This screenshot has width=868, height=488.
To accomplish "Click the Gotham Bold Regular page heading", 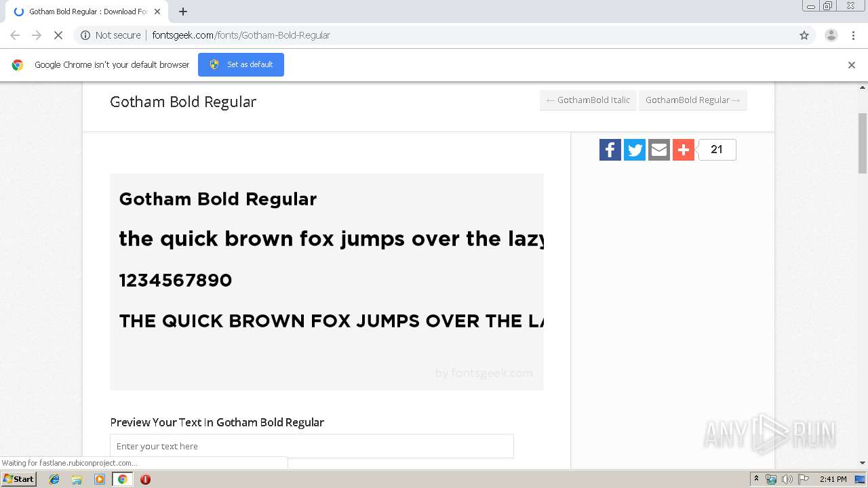I will point(183,102).
